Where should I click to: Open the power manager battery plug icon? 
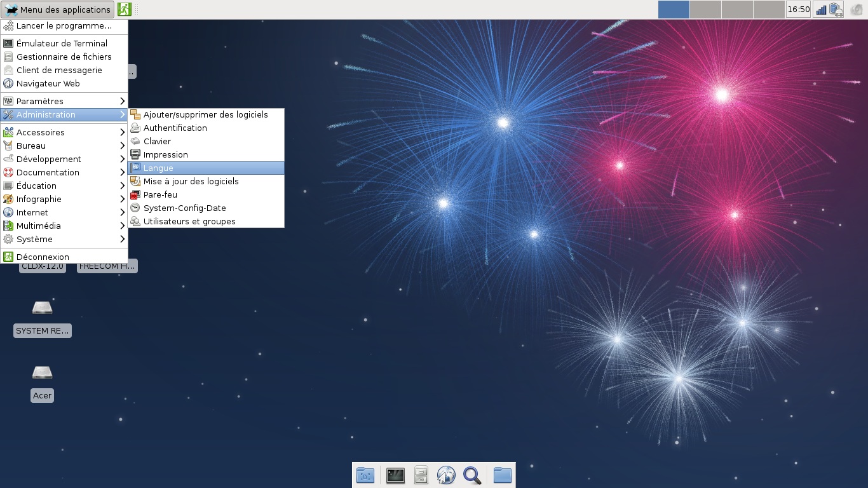[836, 10]
